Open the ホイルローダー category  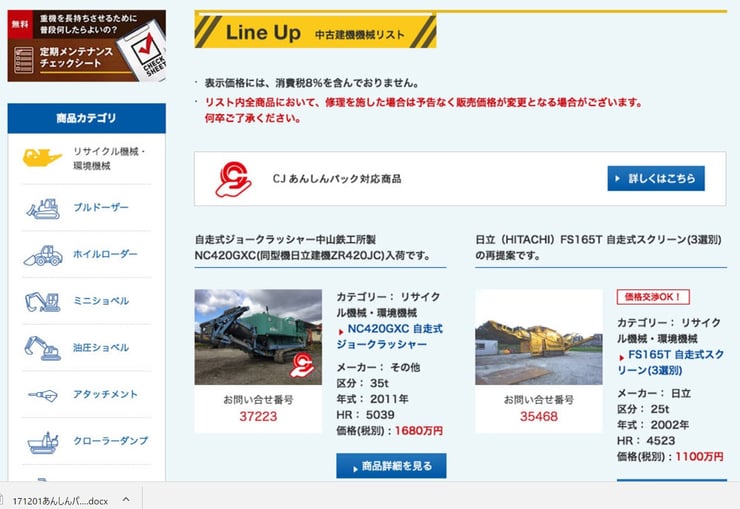click(x=105, y=254)
